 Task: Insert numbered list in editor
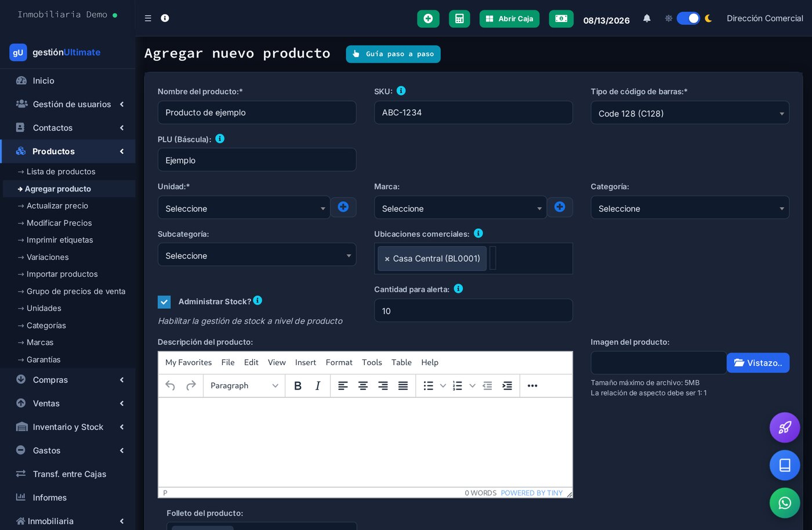(458, 385)
